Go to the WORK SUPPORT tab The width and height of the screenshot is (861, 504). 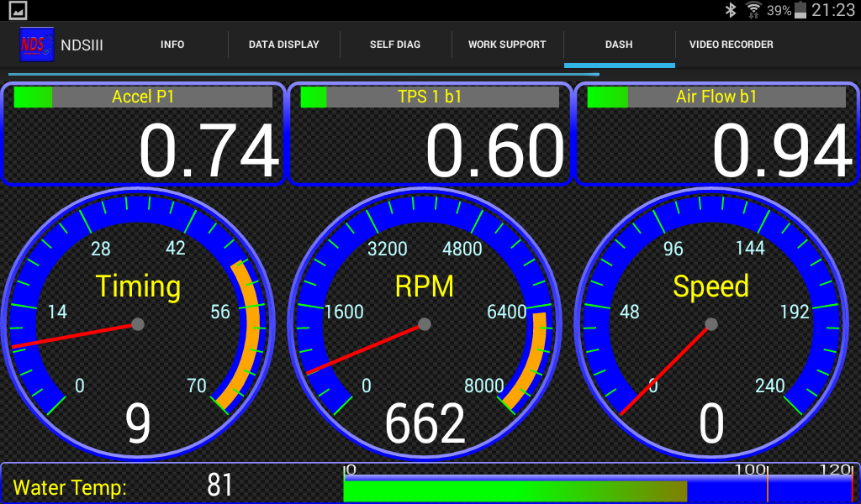[x=507, y=45]
